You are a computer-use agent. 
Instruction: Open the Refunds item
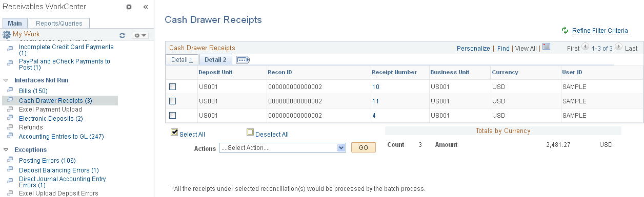[31, 127]
